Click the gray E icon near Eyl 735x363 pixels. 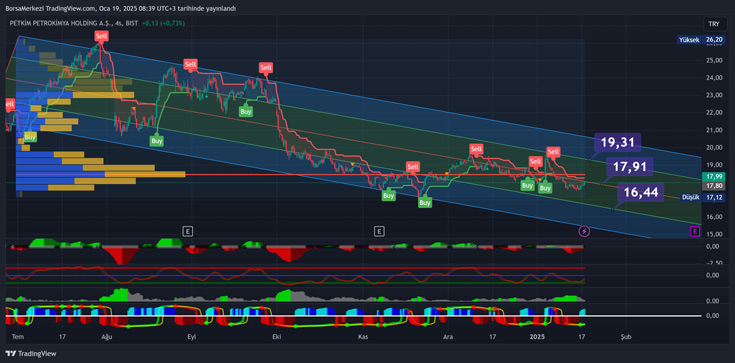tap(188, 231)
